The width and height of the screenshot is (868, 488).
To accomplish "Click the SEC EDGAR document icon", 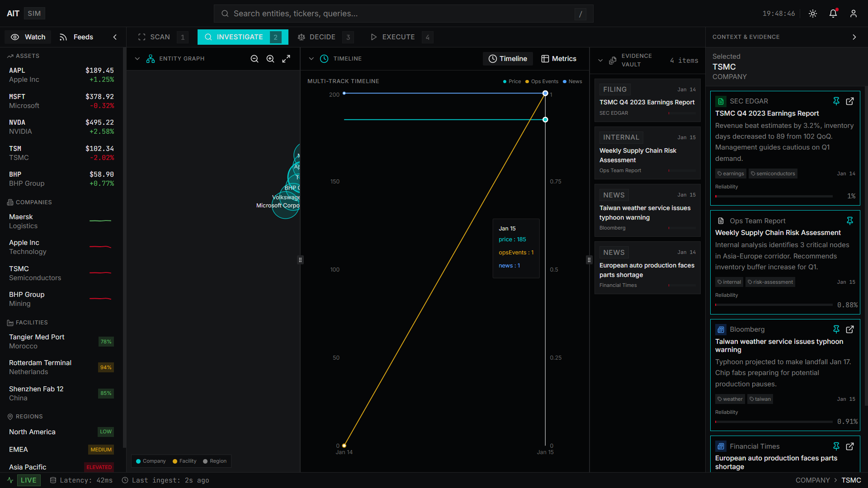I will (x=721, y=101).
